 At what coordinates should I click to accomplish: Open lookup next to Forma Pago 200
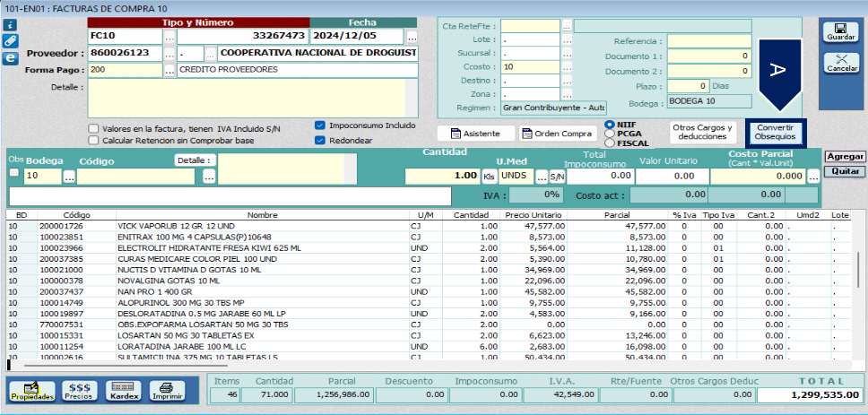coord(169,70)
